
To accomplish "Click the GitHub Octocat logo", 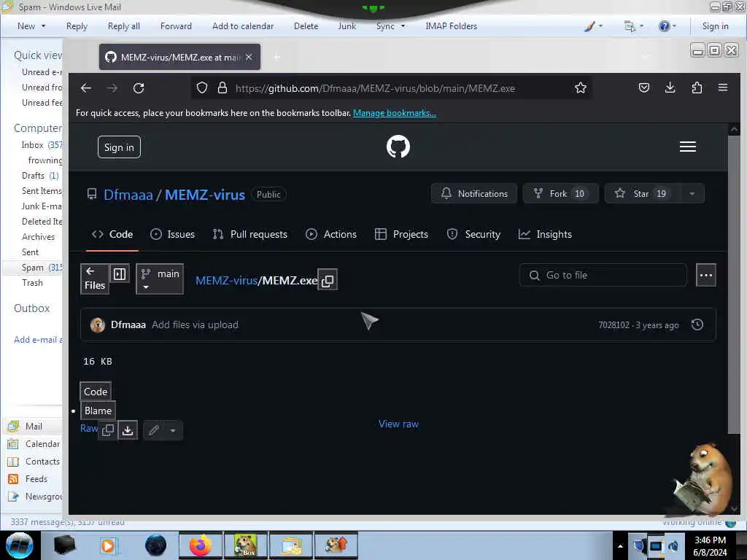I will tap(398, 147).
